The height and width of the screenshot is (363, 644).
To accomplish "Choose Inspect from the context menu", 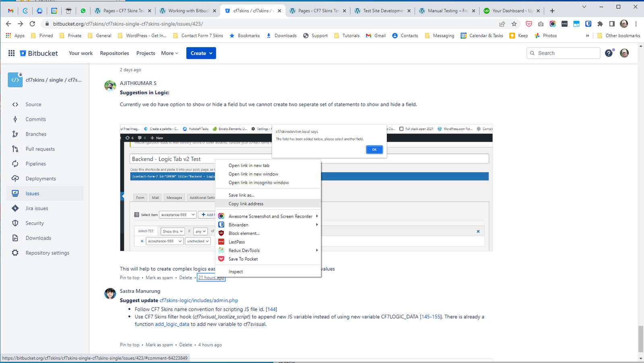I will [235, 272].
